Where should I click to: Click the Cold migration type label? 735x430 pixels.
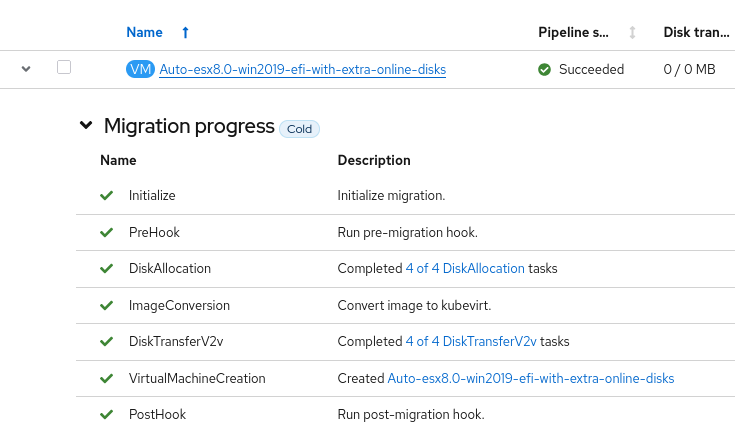pyautogui.click(x=299, y=129)
